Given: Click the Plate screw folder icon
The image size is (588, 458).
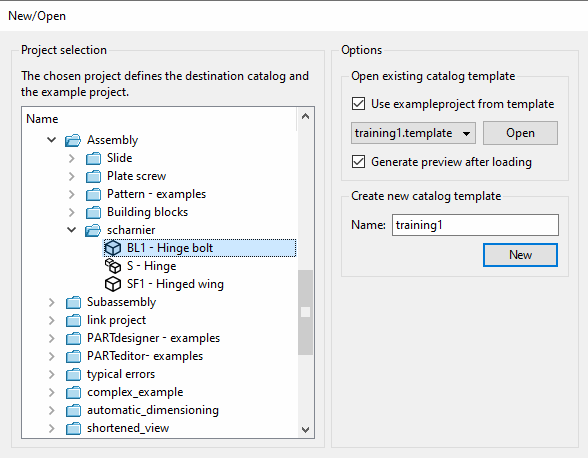Looking at the screenshot, I should 93,176.
